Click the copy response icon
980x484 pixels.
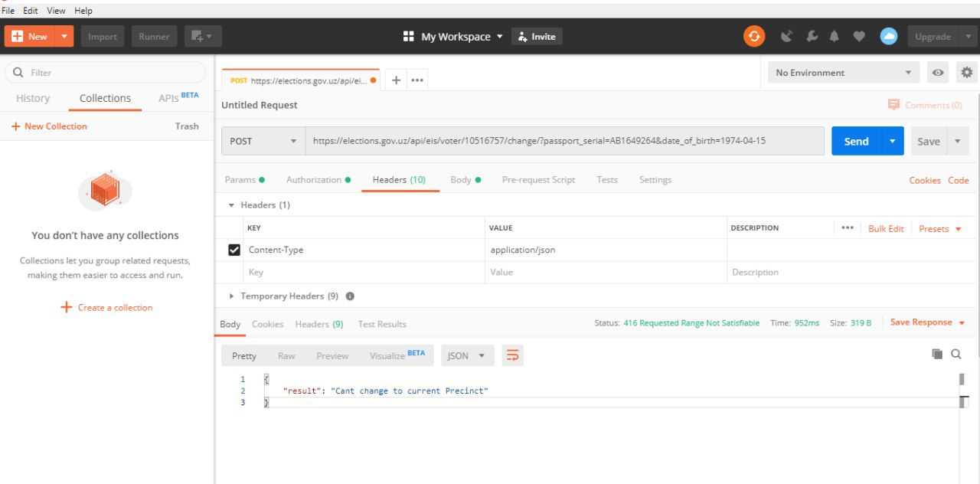tap(936, 354)
